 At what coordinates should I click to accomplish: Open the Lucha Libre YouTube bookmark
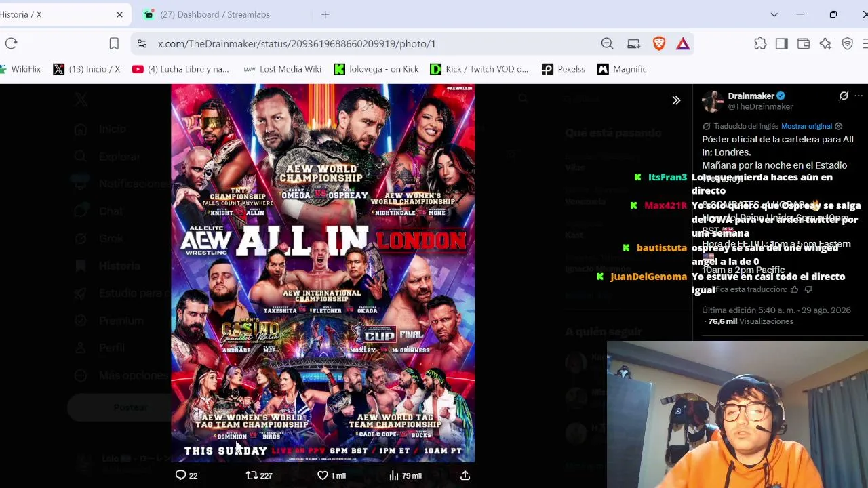pos(180,69)
